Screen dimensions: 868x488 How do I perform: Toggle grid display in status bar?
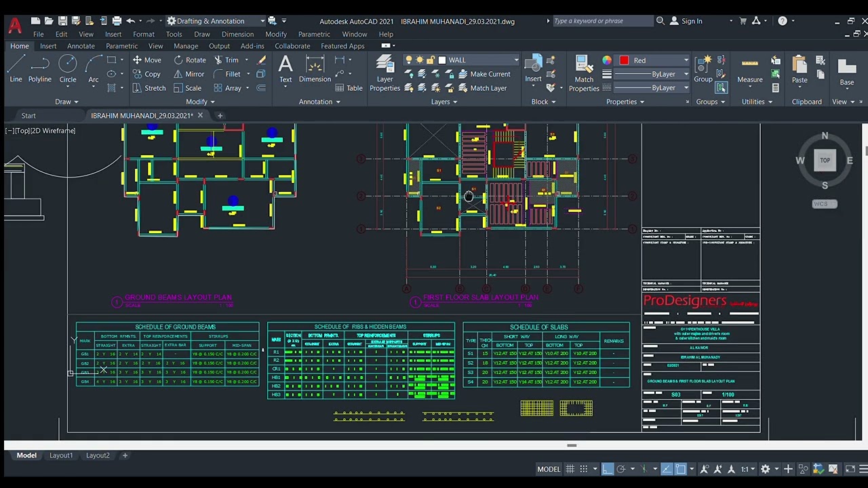coord(570,469)
